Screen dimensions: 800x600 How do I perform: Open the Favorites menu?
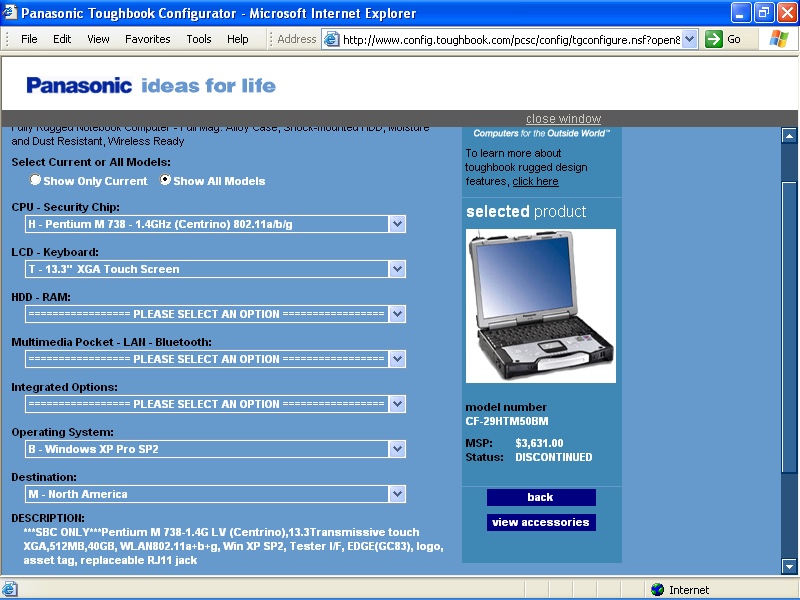147,39
